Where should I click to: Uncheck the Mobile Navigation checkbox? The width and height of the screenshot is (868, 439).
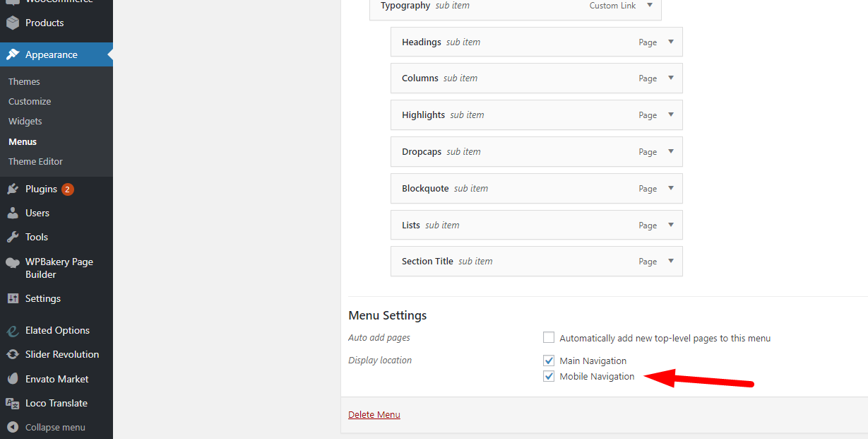[x=549, y=376]
